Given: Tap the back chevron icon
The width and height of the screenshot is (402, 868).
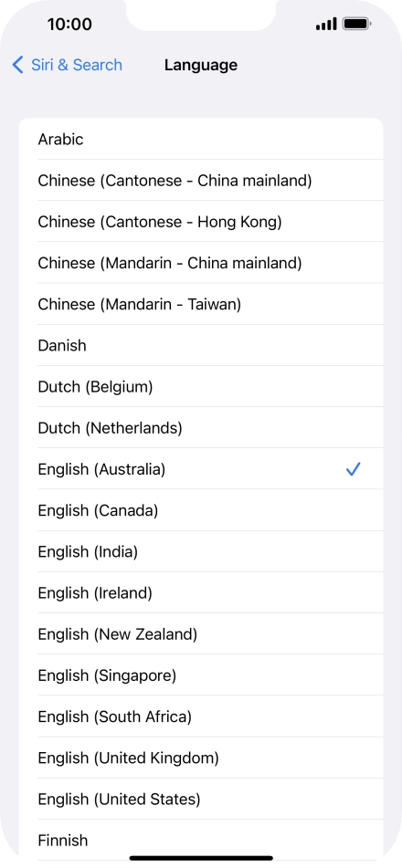Looking at the screenshot, I should tap(17, 65).
